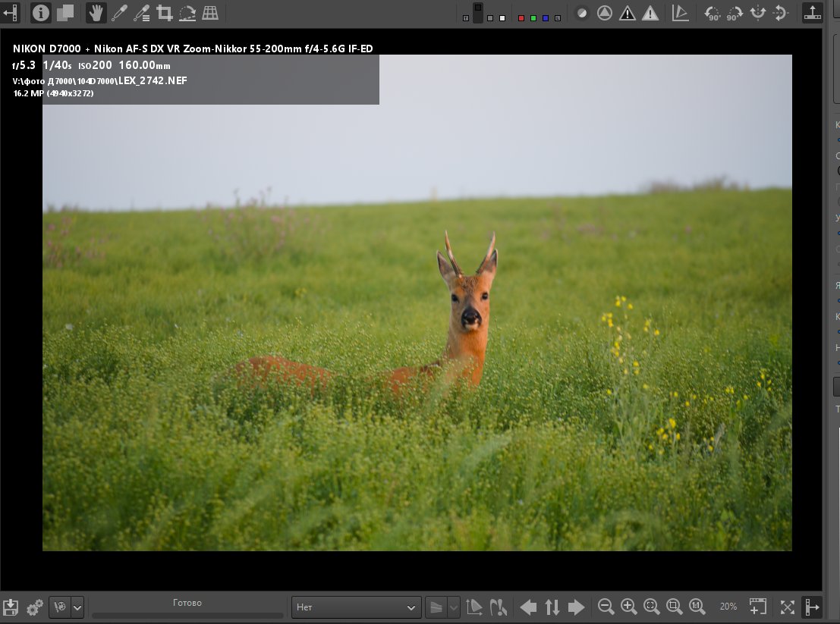Select the Hand navigation tool
This screenshot has height=624, width=840.
(x=96, y=13)
